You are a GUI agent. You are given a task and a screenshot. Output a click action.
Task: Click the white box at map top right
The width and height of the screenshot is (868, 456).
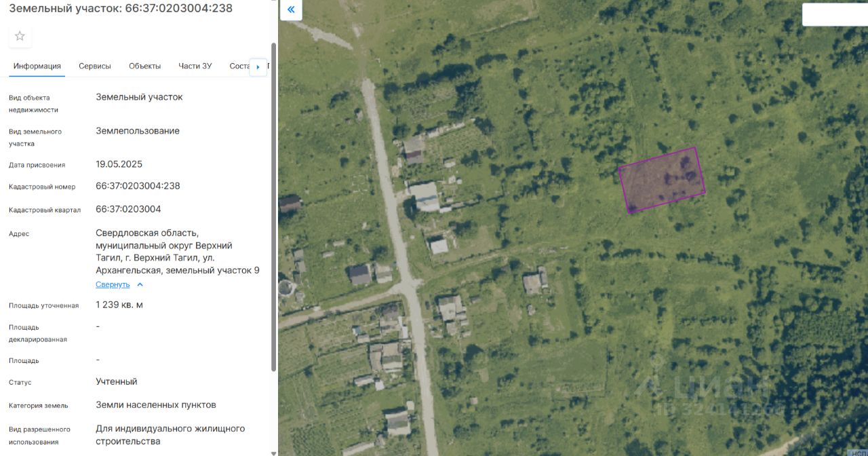pos(835,14)
